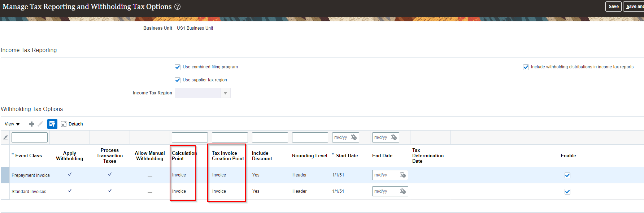The image size is (644, 213).
Task: Click the Save and Close button
Action: coord(634,7)
